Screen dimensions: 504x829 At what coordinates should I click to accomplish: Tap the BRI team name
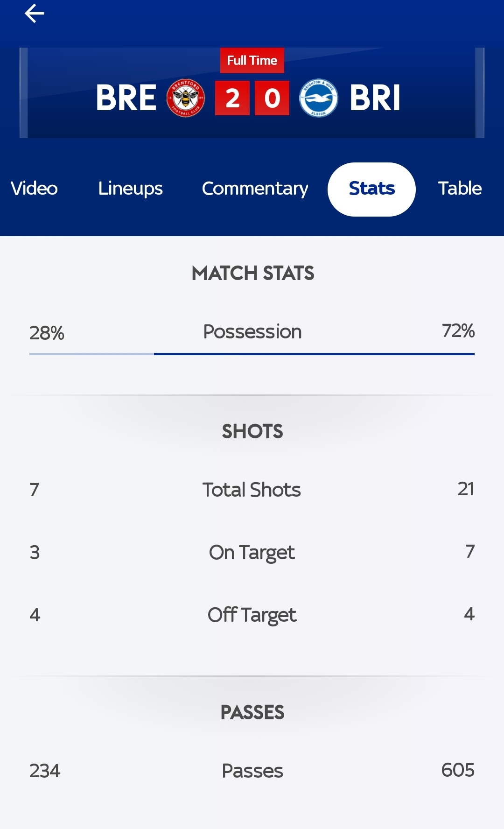[375, 98]
